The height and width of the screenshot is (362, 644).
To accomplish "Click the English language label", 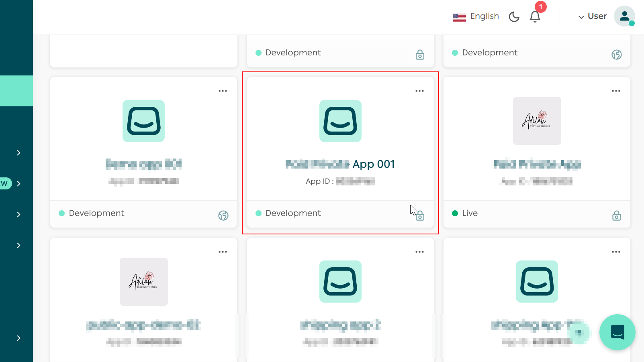I will pos(485,16).
